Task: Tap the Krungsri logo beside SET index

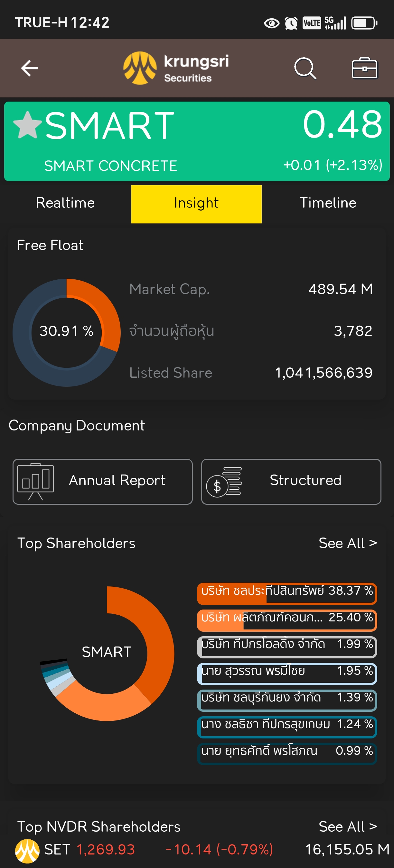Action: click(27, 851)
